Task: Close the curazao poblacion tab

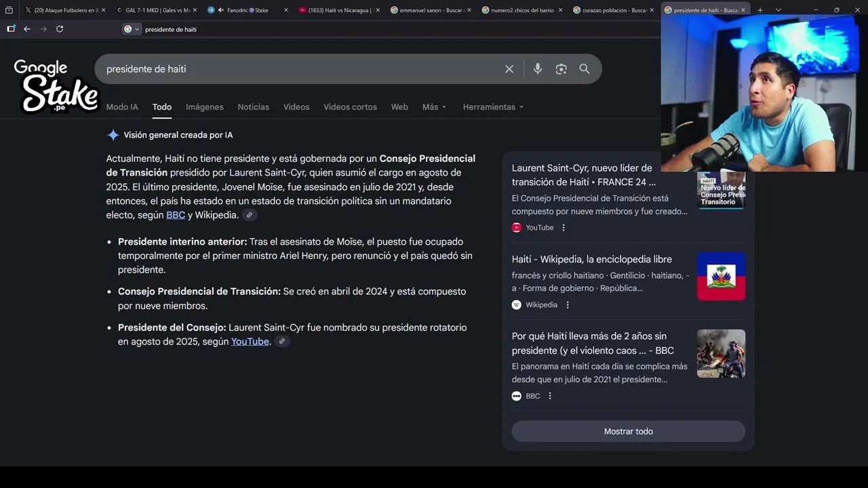Action: coord(652,10)
